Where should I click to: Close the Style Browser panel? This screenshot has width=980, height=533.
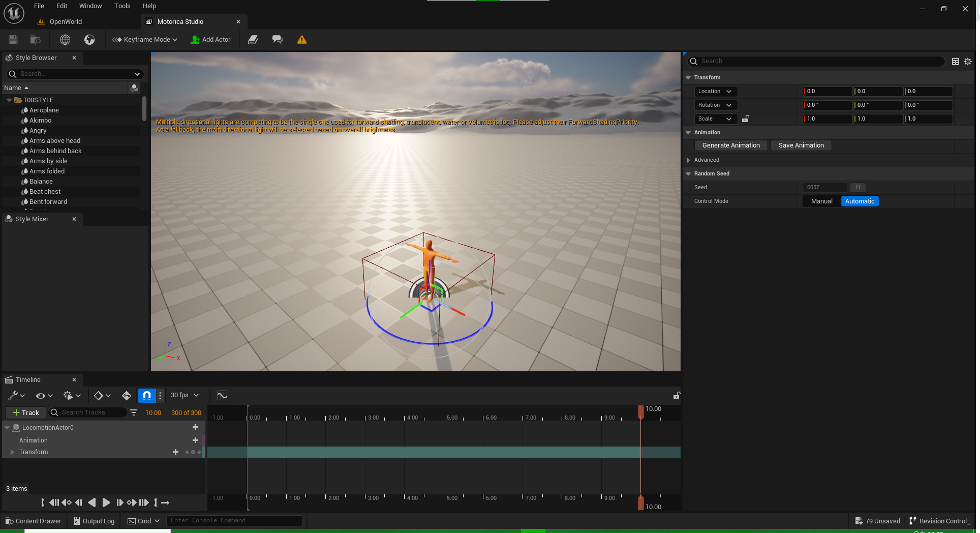coord(74,58)
